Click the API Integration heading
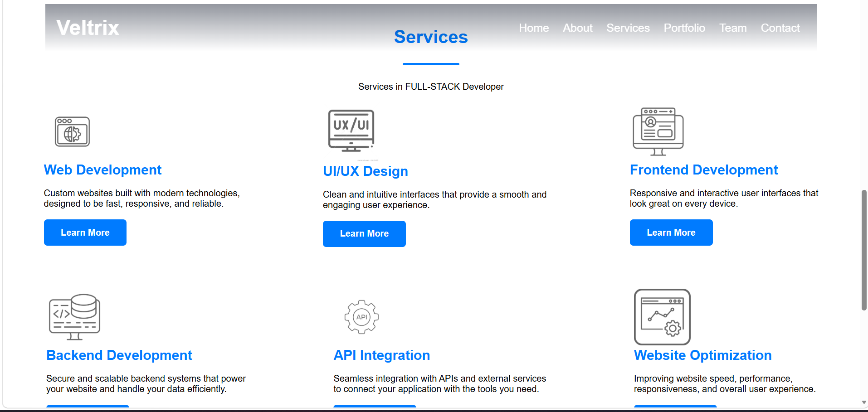Viewport: 868px width, 412px height. [382, 355]
